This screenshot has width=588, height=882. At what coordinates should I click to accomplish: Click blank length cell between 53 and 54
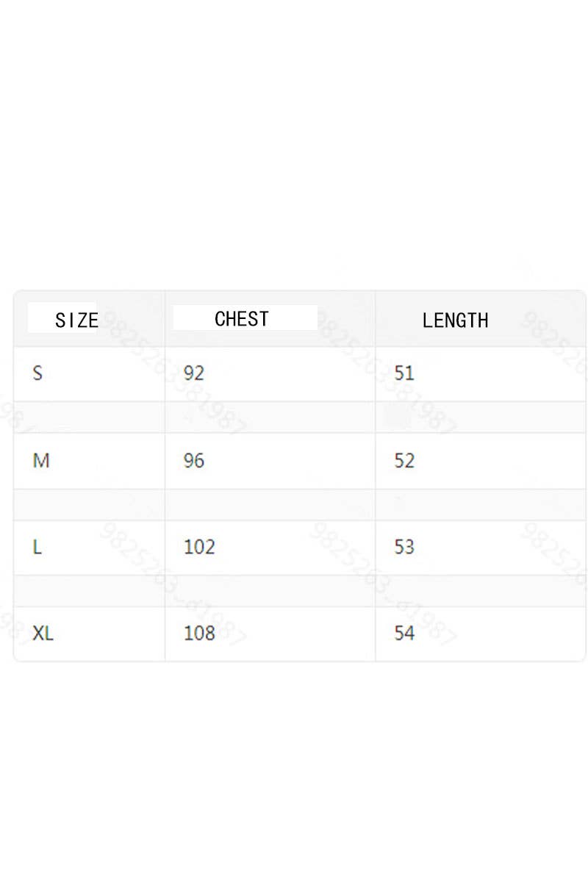480,591
